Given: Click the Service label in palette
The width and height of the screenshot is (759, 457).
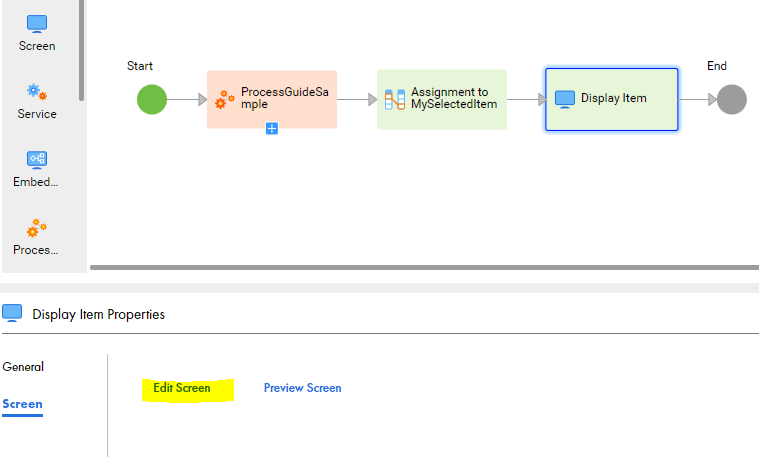Looking at the screenshot, I should pos(37,114).
